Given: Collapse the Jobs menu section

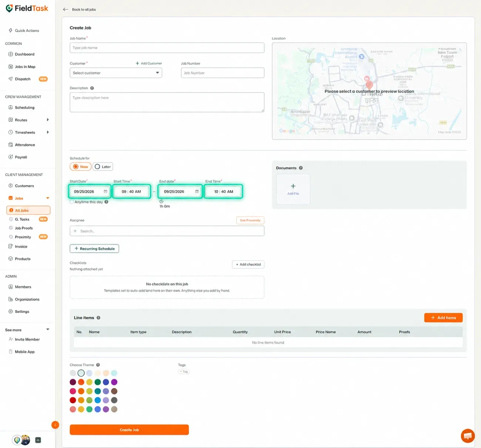Looking at the screenshot, I should (x=48, y=198).
